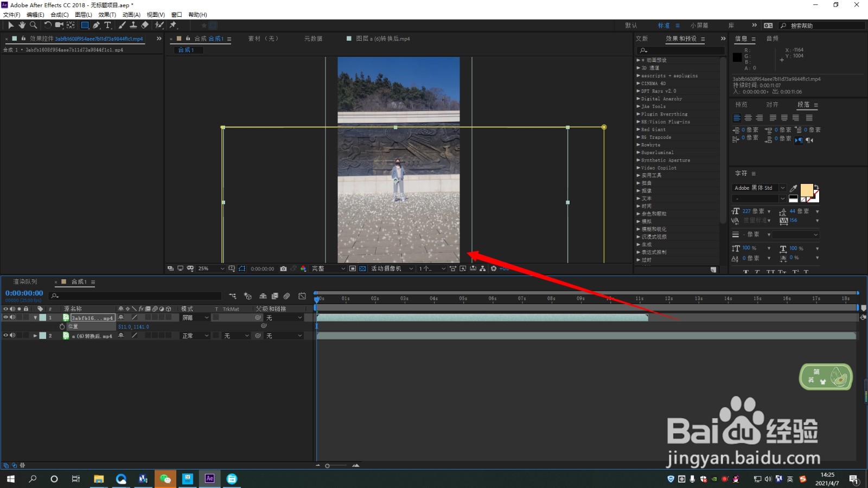Image resolution: width=868 pixels, height=488 pixels.
Task: Select the Rectangle shape tool
Action: [85, 25]
